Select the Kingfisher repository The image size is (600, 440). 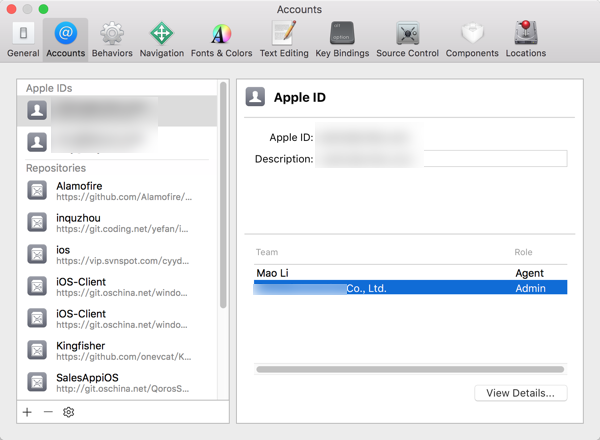tap(117, 350)
